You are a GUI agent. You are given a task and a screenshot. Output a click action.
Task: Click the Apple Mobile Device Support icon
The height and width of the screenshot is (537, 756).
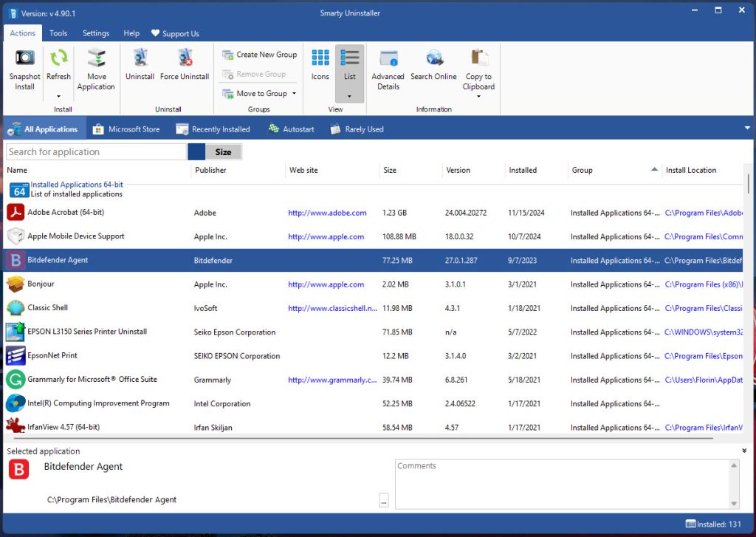click(16, 236)
